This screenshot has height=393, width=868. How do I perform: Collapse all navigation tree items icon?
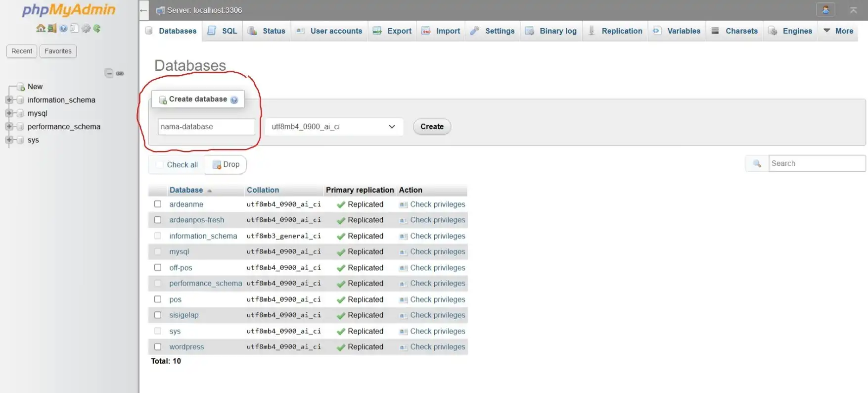click(x=109, y=73)
